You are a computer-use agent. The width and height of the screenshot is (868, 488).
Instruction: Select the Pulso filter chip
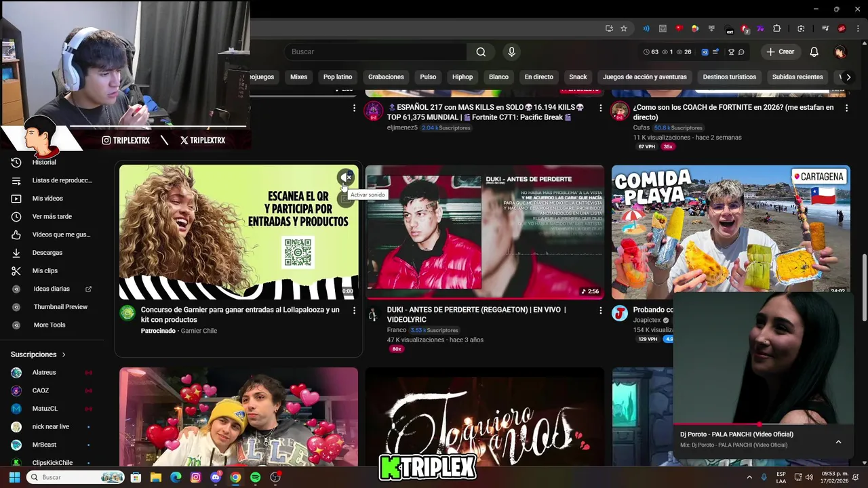(x=428, y=77)
